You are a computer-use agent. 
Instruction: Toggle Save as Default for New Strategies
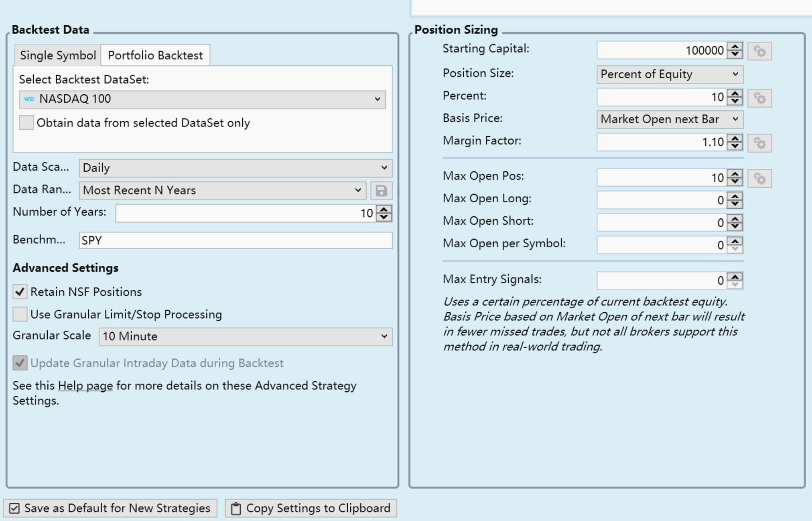[x=14, y=509]
